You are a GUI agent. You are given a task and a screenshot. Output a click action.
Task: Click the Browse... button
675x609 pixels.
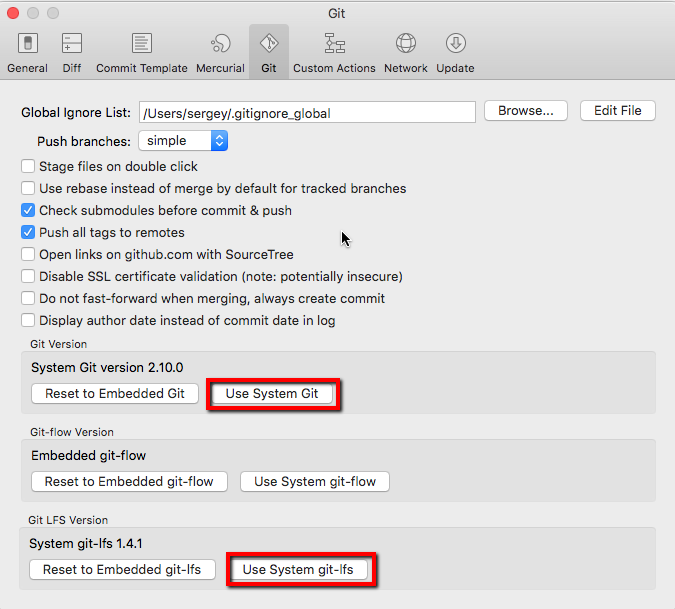point(526,111)
